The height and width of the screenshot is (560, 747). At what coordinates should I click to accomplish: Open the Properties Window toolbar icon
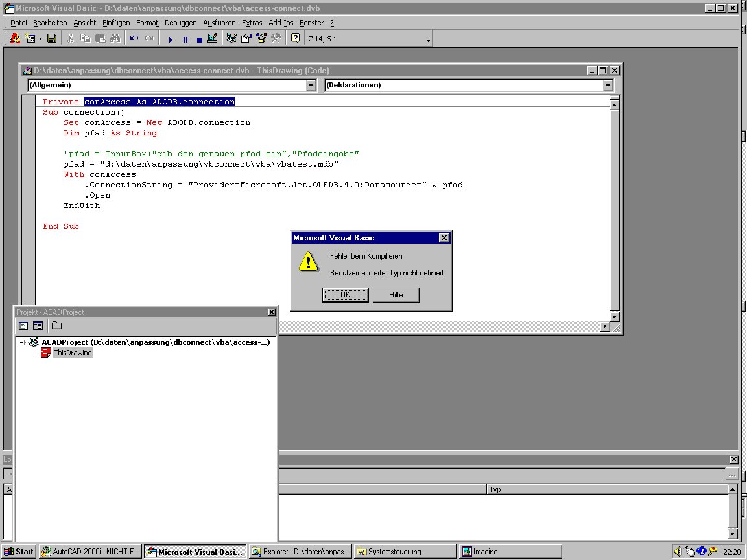click(246, 39)
